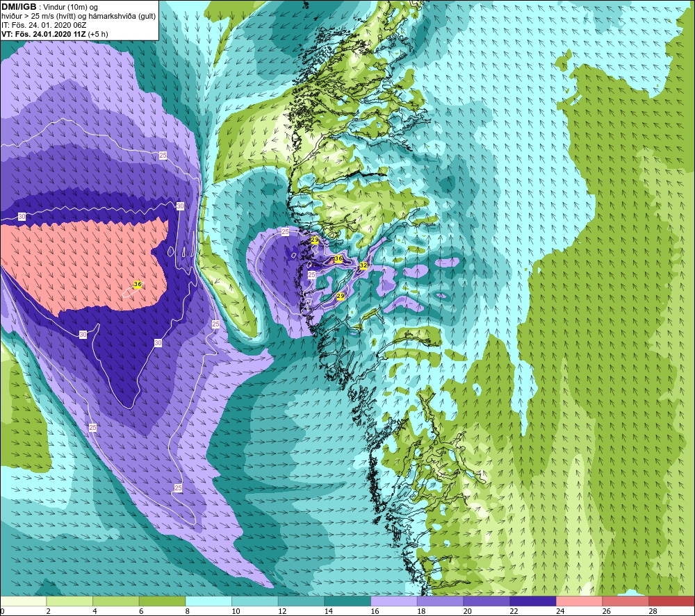The image size is (695, 616).
Task: Click the 'IT: Fös. 24. 01. 2020 06Z' line
Action: tap(44, 25)
